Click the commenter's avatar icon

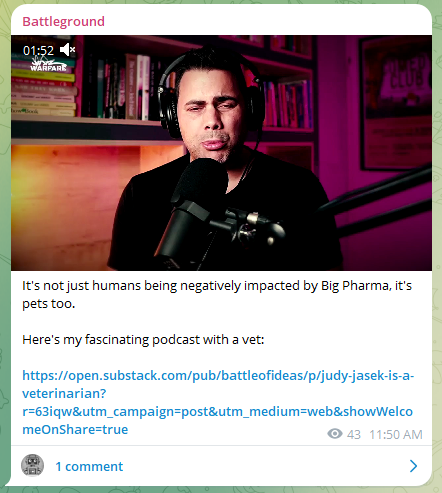[33, 465]
